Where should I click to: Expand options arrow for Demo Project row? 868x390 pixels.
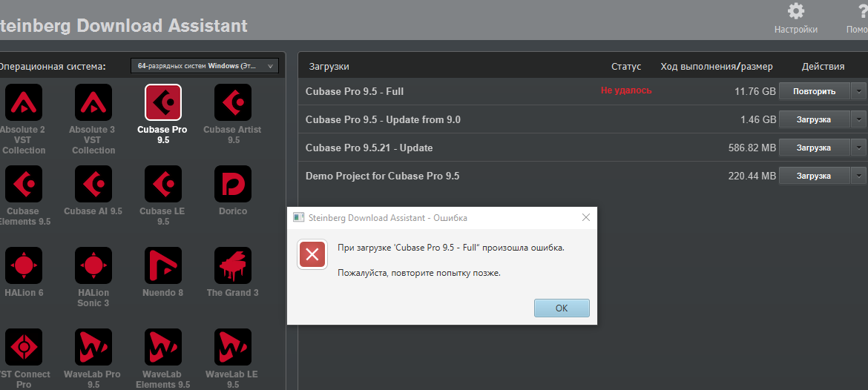tap(858, 176)
